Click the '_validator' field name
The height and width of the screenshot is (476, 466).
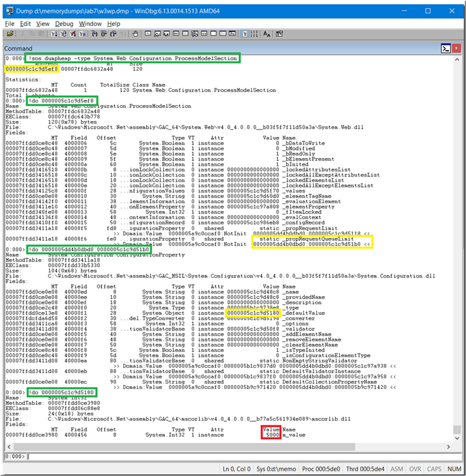click(299, 329)
